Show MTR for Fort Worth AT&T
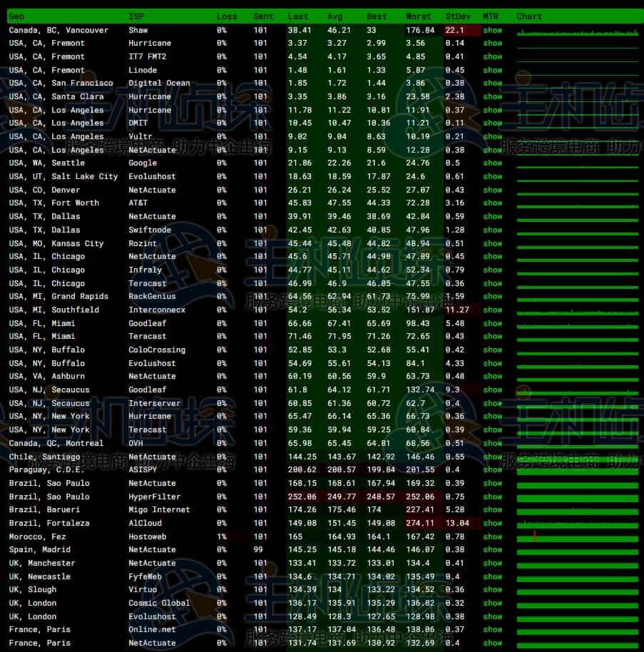 click(x=493, y=203)
